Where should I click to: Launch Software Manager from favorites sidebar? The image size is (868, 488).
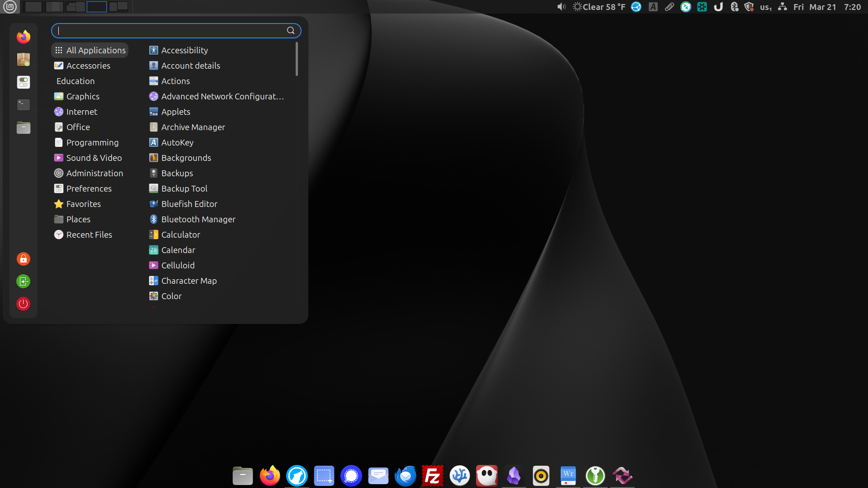[24, 59]
